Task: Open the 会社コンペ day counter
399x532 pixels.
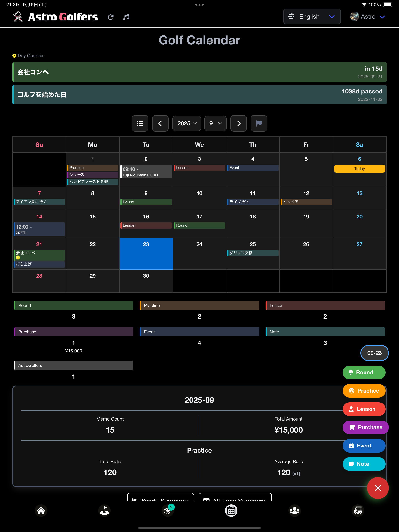Action: (199, 72)
